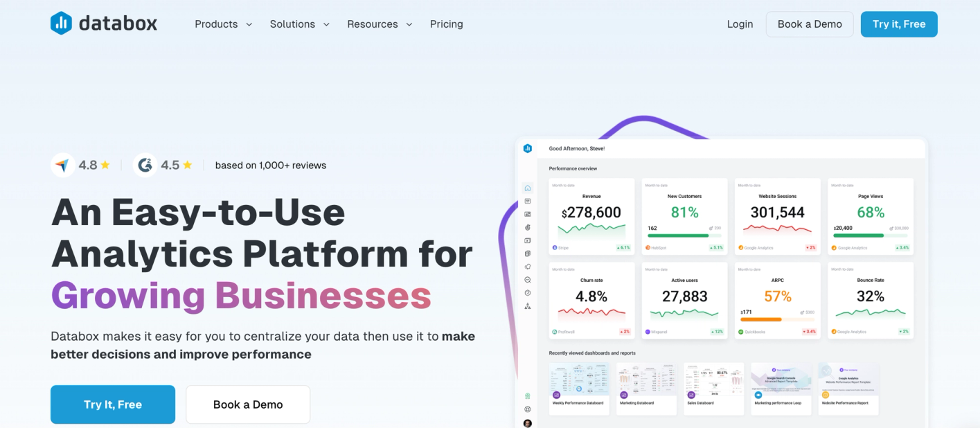Expand the Solutions dropdown menu
The height and width of the screenshot is (428, 980).
click(300, 24)
